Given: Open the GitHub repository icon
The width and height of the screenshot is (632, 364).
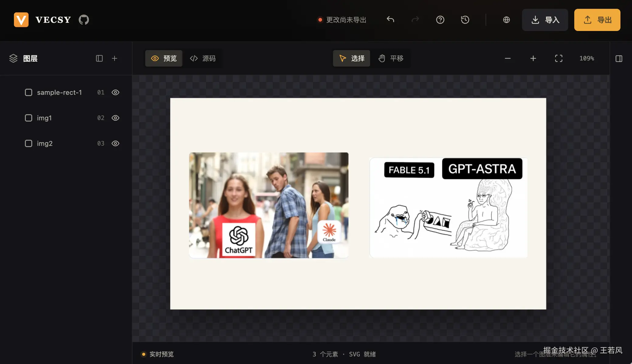Looking at the screenshot, I should point(84,20).
